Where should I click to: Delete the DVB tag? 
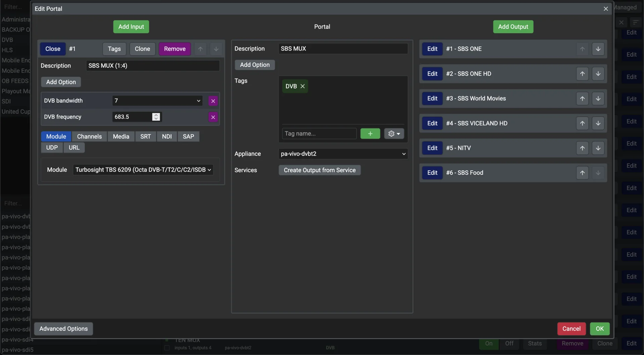coord(303,86)
